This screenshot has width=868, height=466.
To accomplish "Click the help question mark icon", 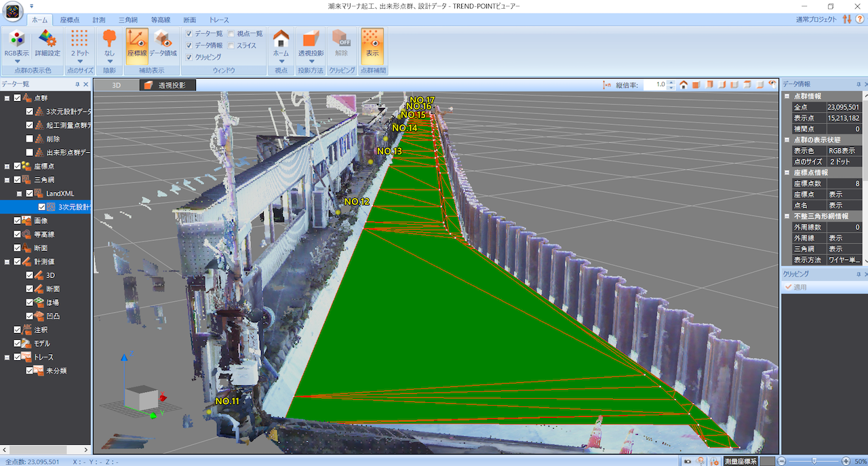I will click(x=860, y=19).
